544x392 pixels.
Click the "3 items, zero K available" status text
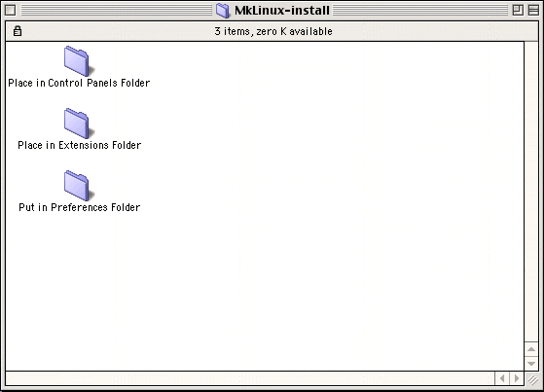[273, 31]
